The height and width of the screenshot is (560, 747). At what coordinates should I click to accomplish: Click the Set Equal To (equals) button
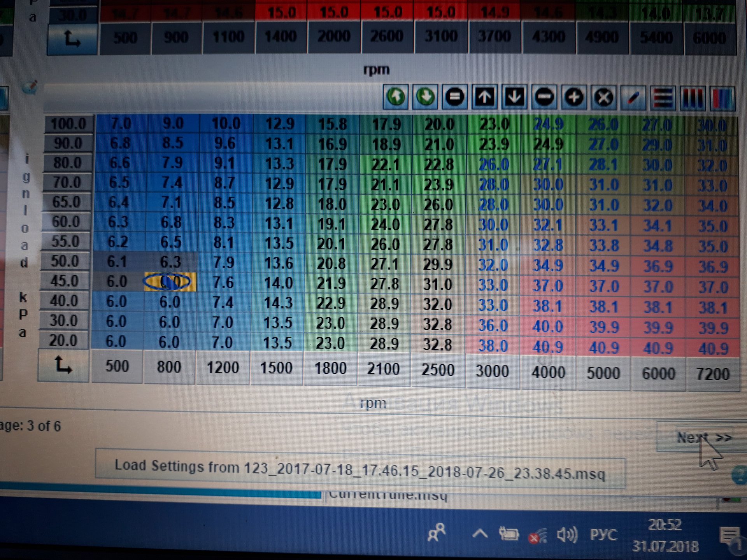pyautogui.click(x=455, y=97)
